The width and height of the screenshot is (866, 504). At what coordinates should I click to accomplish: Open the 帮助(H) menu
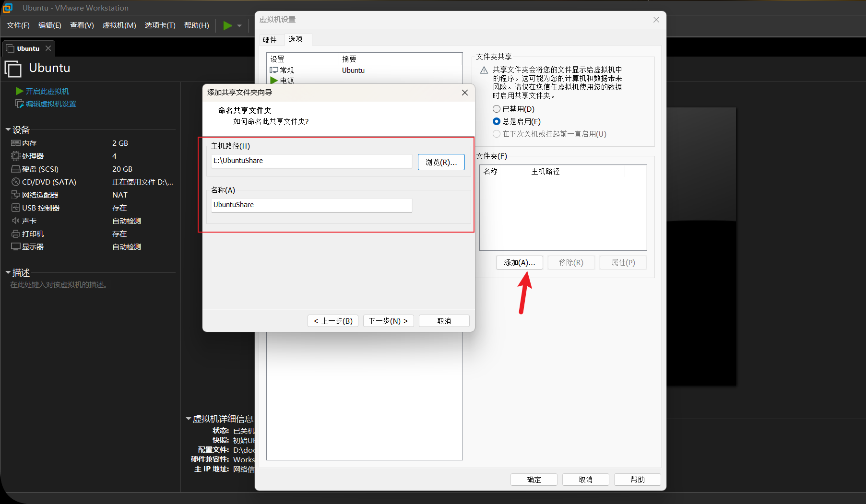point(197,25)
